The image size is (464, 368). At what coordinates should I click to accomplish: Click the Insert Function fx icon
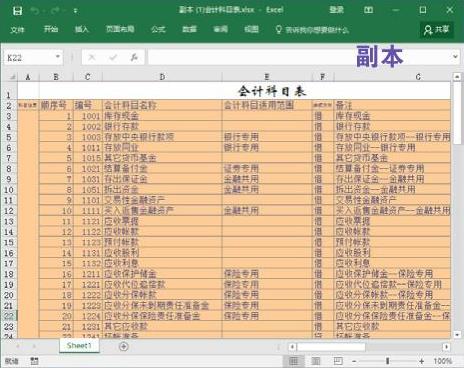click(x=134, y=57)
